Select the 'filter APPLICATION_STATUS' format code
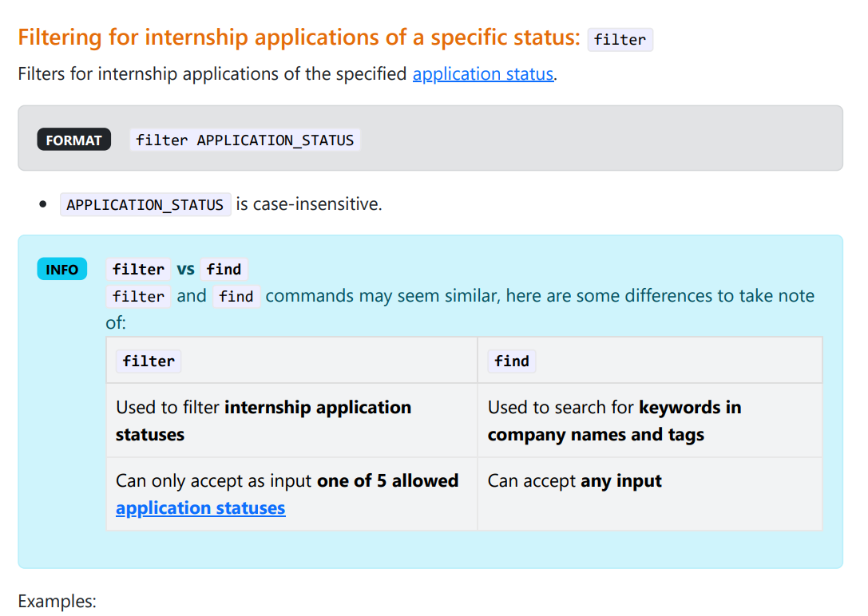This screenshot has width=868, height=616. [x=244, y=140]
